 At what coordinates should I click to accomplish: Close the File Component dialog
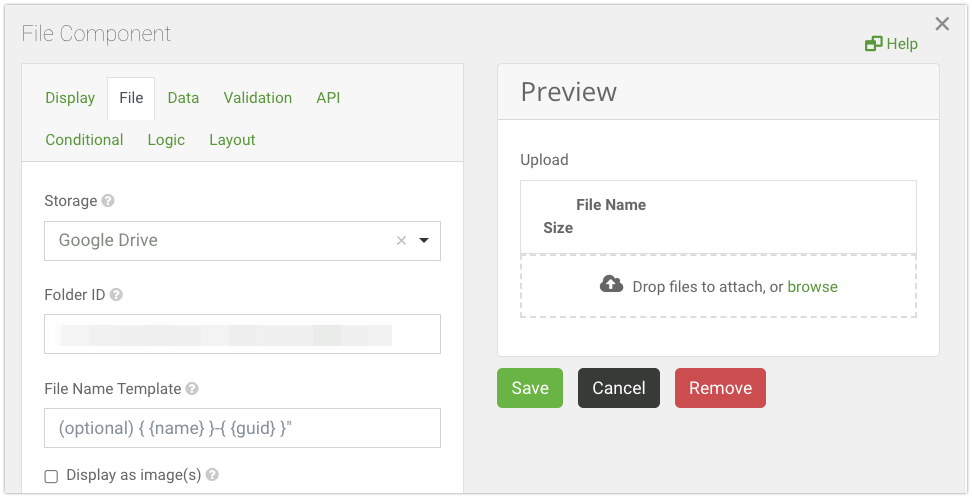click(x=942, y=24)
